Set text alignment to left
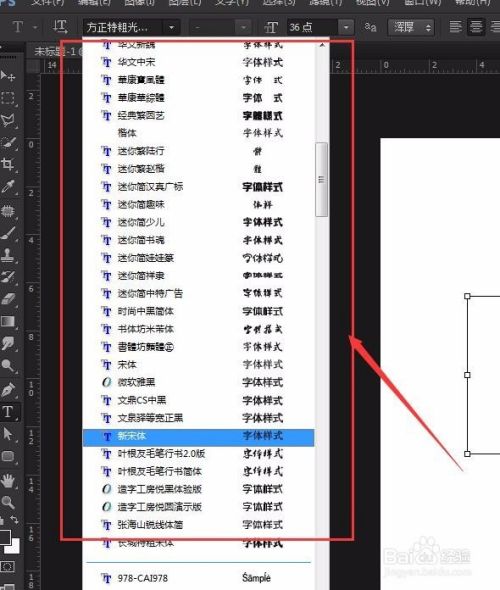 (x=455, y=27)
